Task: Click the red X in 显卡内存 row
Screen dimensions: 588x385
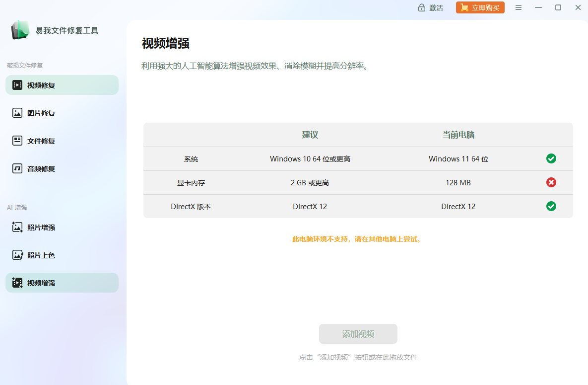Action: [x=551, y=182]
